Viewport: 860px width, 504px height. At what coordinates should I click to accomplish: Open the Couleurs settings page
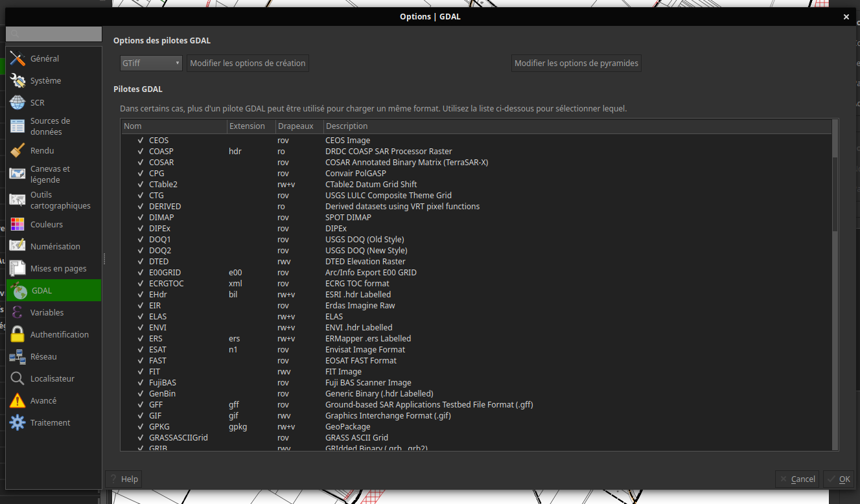point(54,224)
